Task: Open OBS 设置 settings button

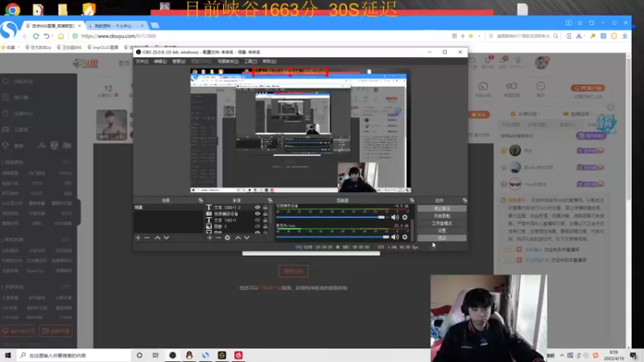Action: coord(442,231)
